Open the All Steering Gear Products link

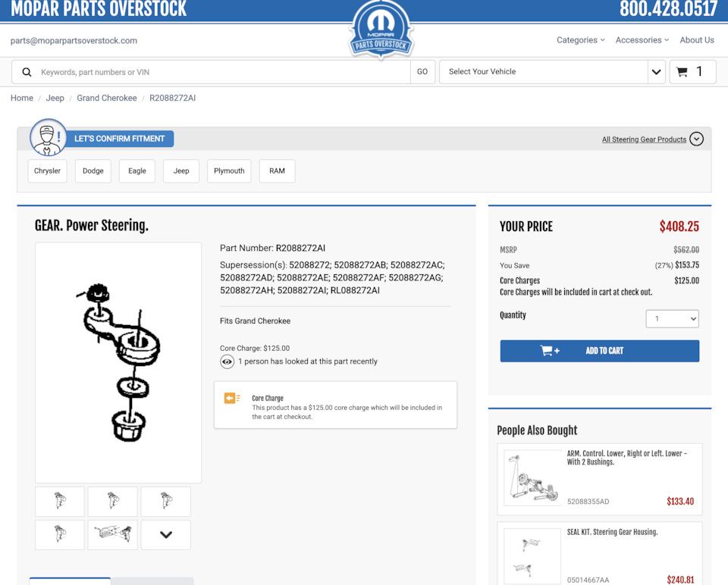pyautogui.click(x=644, y=139)
